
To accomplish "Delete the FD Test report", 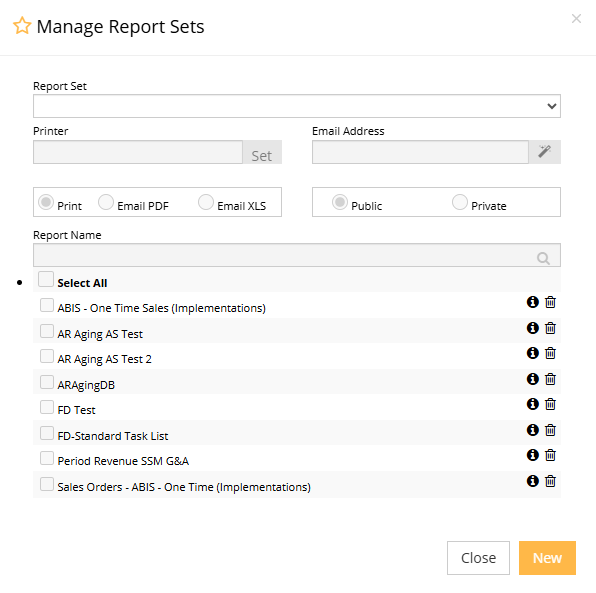I will pos(550,404).
